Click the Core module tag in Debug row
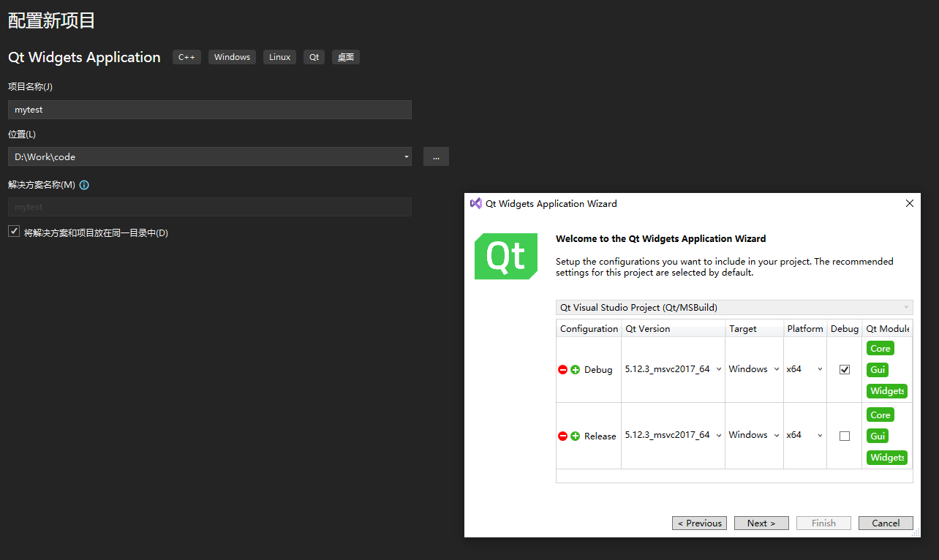Screen dimensions: 939x560 pos(880,349)
